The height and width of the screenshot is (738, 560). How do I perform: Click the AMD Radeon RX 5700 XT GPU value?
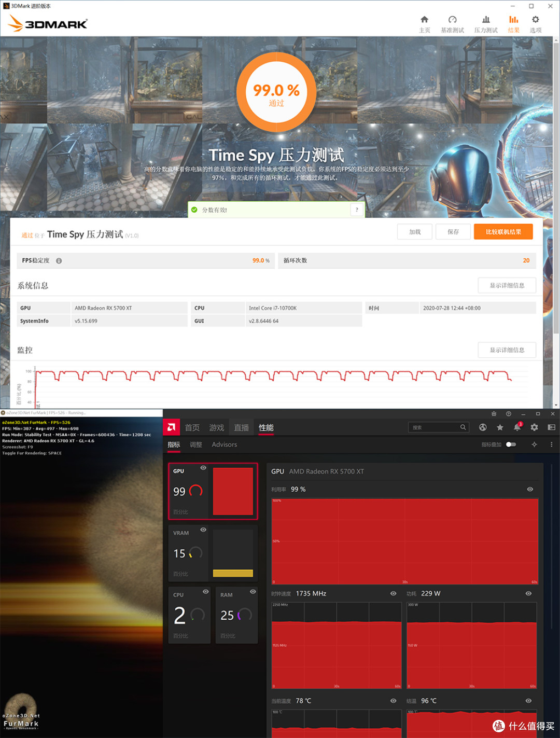103,308
